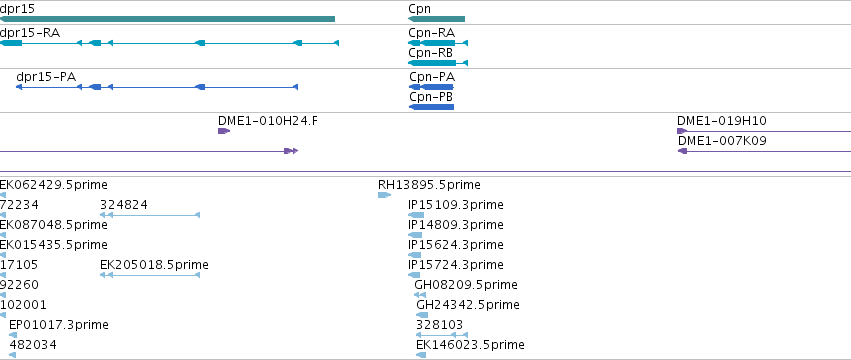Click the 328103 EST feature line

[442, 335]
